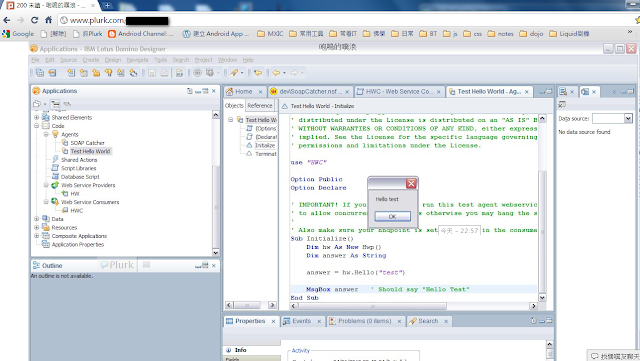Close the Test Hello World agent tab
The width and height of the screenshot is (640, 361).
527,92
